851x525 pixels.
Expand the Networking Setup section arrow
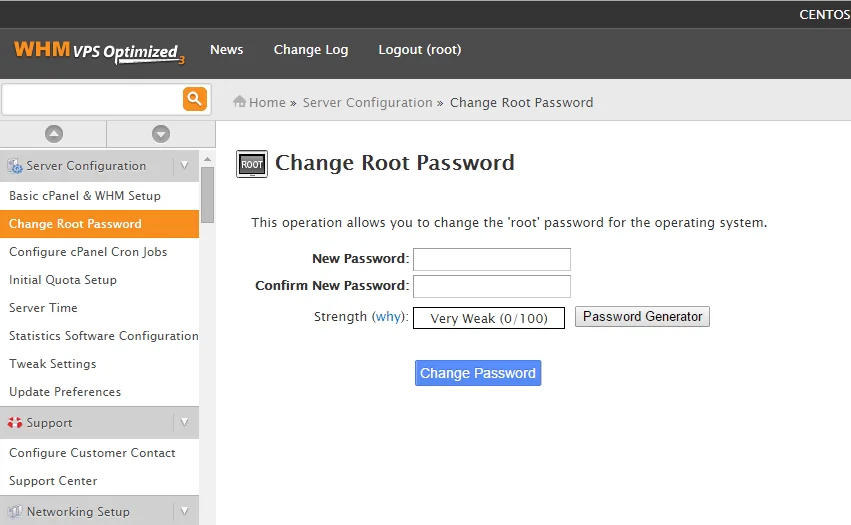[x=184, y=512]
